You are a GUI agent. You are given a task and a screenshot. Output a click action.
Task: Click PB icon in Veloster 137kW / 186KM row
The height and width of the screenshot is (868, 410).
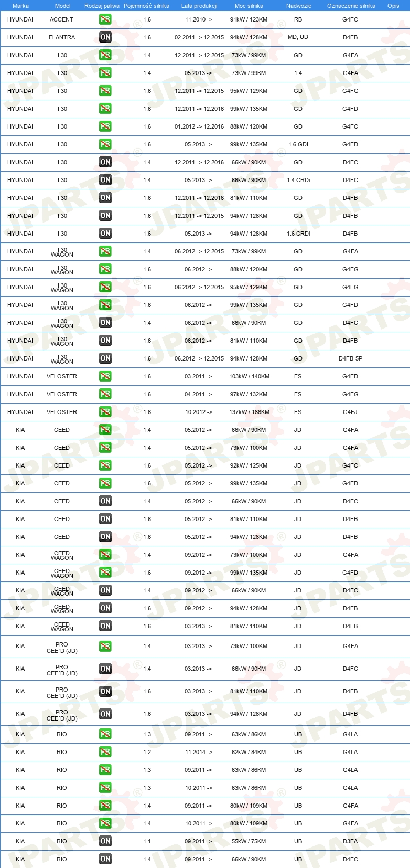[105, 412]
